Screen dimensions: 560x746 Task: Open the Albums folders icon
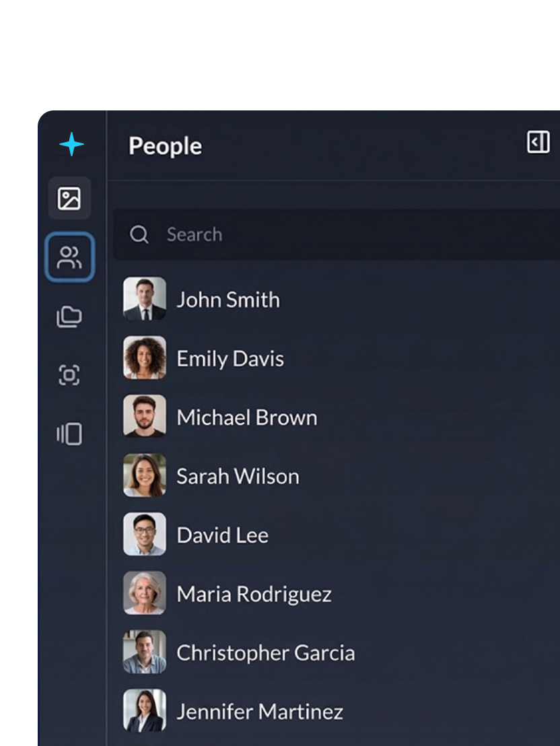[x=71, y=315]
